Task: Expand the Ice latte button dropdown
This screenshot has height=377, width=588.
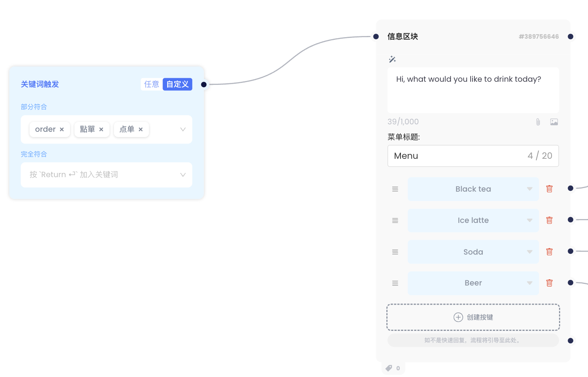Action: point(529,221)
